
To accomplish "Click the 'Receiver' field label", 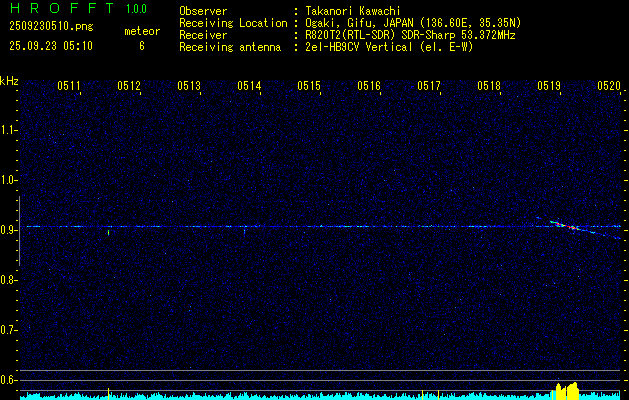I will pyautogui.click(x=203, y=35).
